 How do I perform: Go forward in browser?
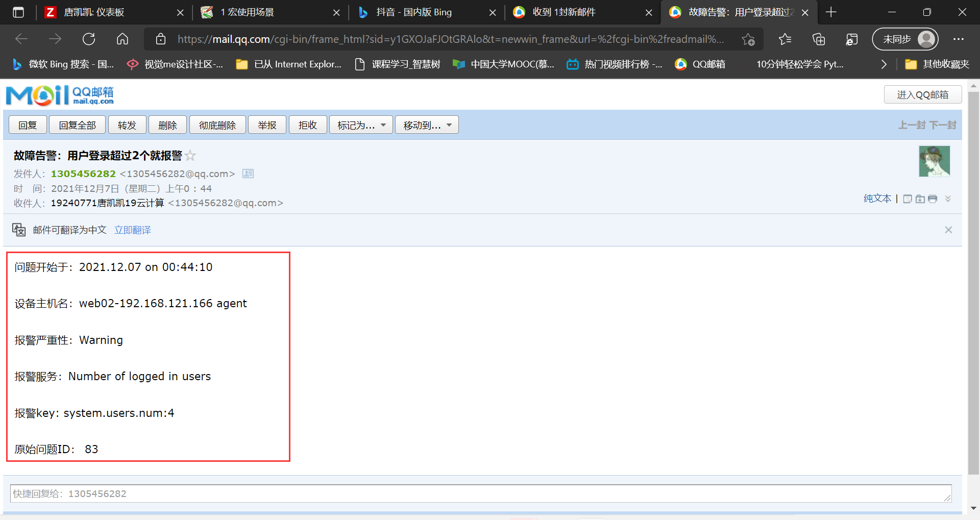click(x=55, y=39)
